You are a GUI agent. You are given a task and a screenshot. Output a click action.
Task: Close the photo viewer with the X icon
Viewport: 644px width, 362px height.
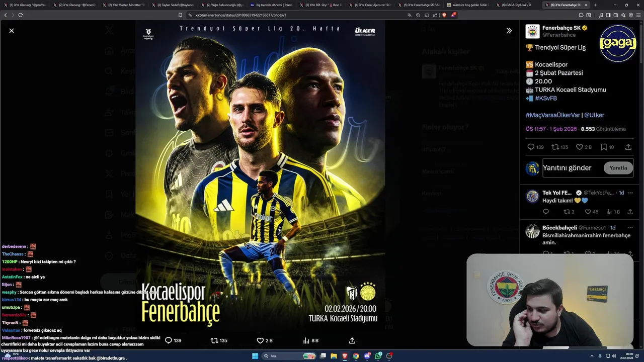[x=12, y=31]
